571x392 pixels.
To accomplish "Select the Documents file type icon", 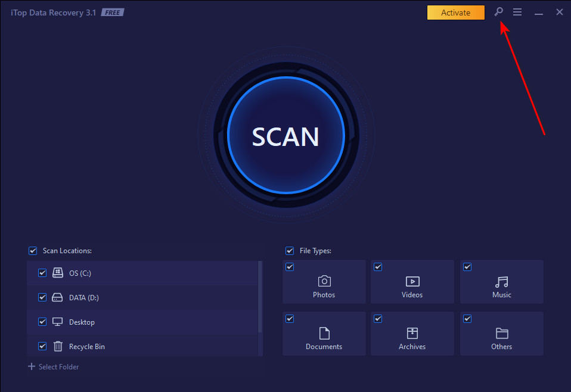I will (x=324, y=333).
